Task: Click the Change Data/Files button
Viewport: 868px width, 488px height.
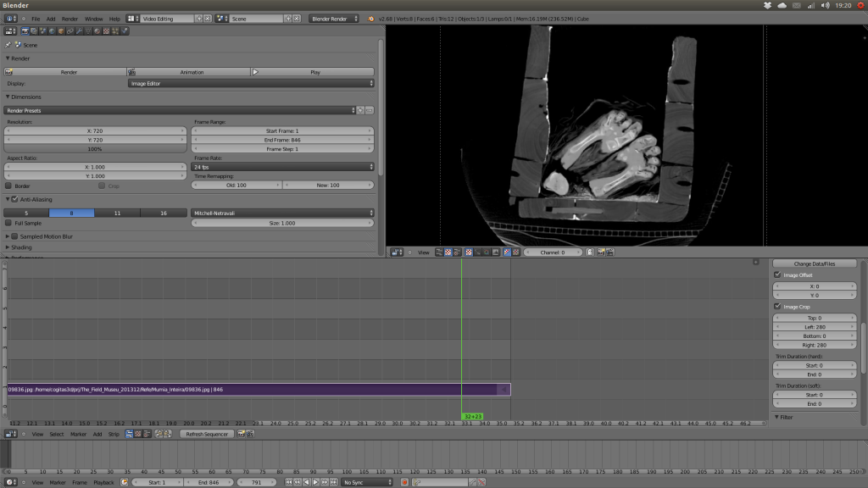Action: (814, 262)
